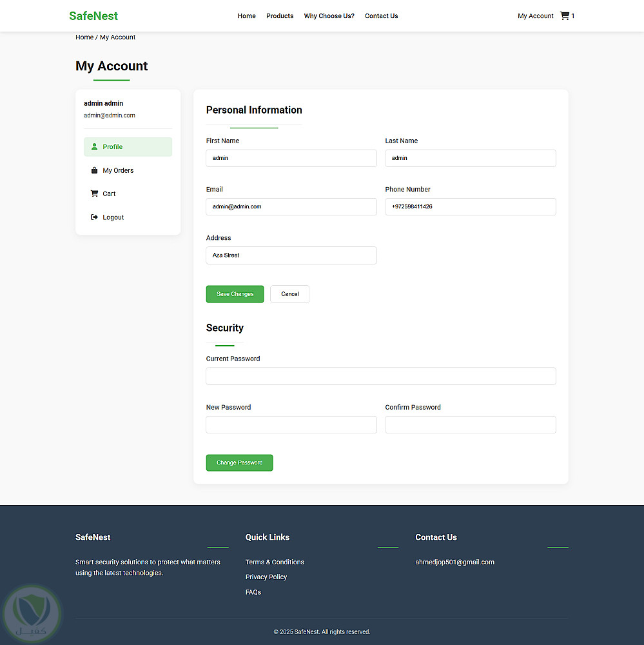This screenshot has height=645, width=644.
Task: Click the Profile person icon in sidebar
Action: tap(94, 146)
